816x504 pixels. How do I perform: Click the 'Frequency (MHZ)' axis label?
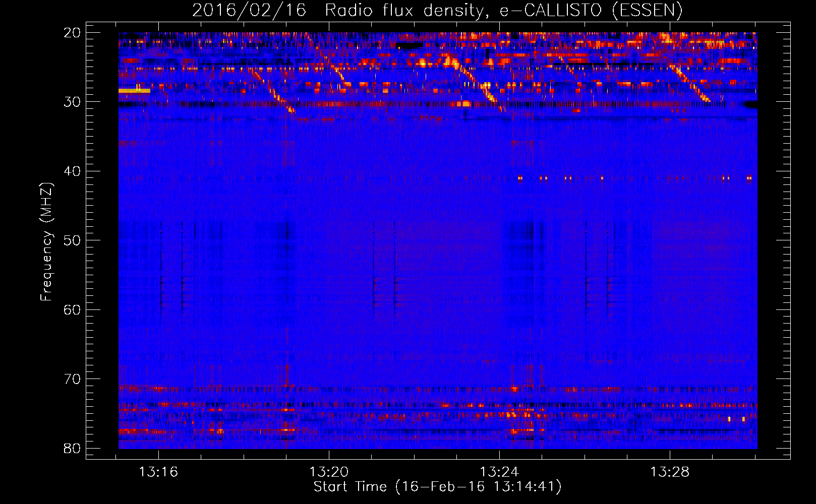(46, 242)
